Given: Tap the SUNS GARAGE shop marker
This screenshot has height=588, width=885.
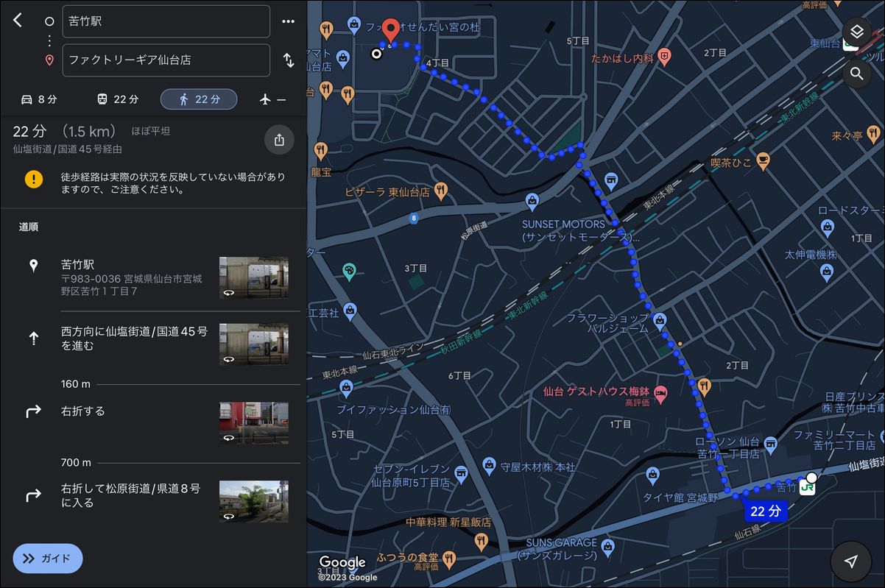Looking at the screenshot, I should pos(607,547).
